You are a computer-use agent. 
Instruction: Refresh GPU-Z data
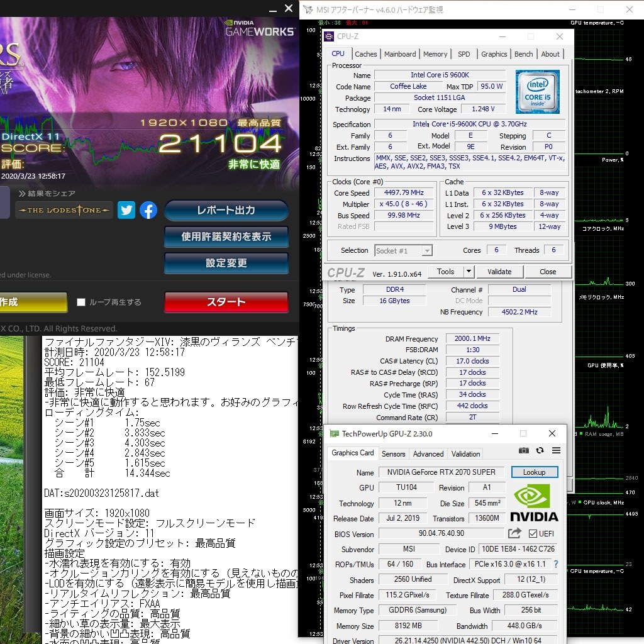tap(540, 450)
